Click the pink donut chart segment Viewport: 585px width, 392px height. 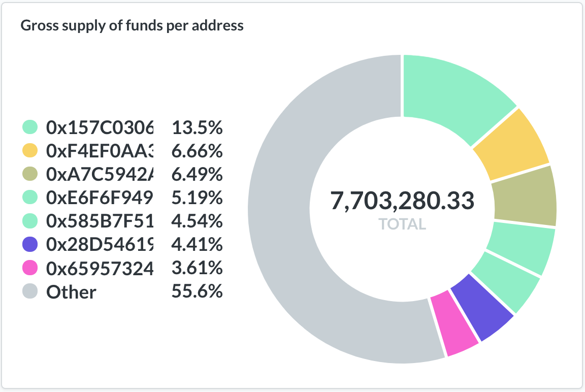tap(454, 324)
